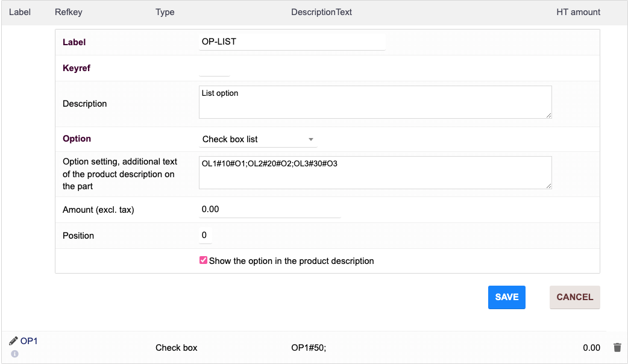628x364 pixels.
Task: Click the Label column header
Action: tap(20, 12)
